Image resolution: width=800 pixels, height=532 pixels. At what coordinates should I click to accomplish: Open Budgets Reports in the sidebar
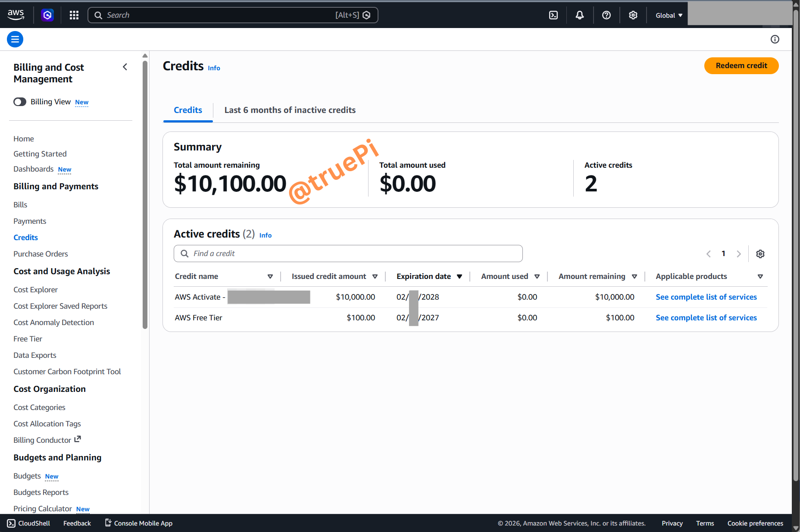point(41,492)
